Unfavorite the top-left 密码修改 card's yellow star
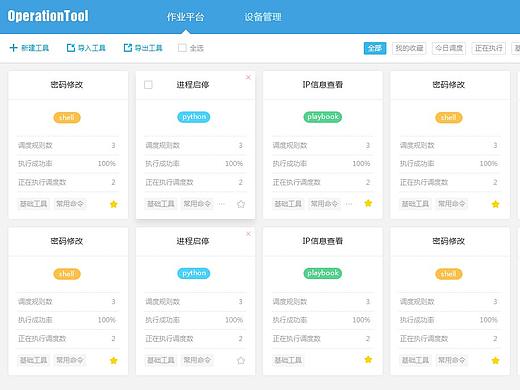 [114, 204]
